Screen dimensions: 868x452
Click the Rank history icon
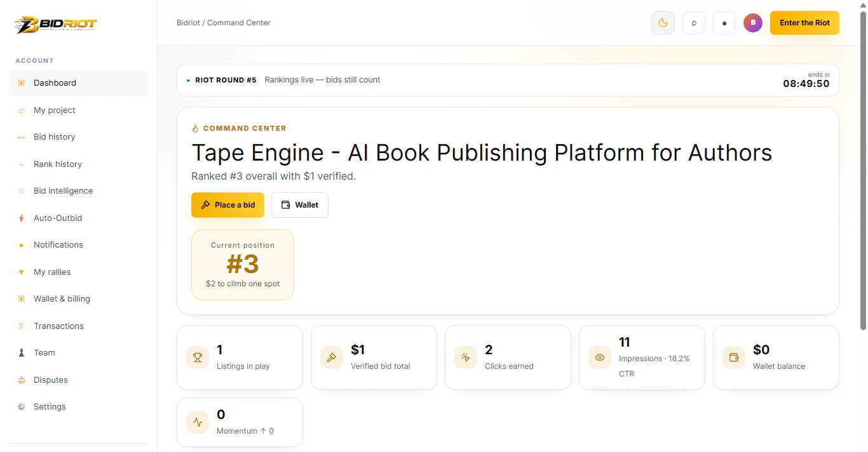[21, 164]
